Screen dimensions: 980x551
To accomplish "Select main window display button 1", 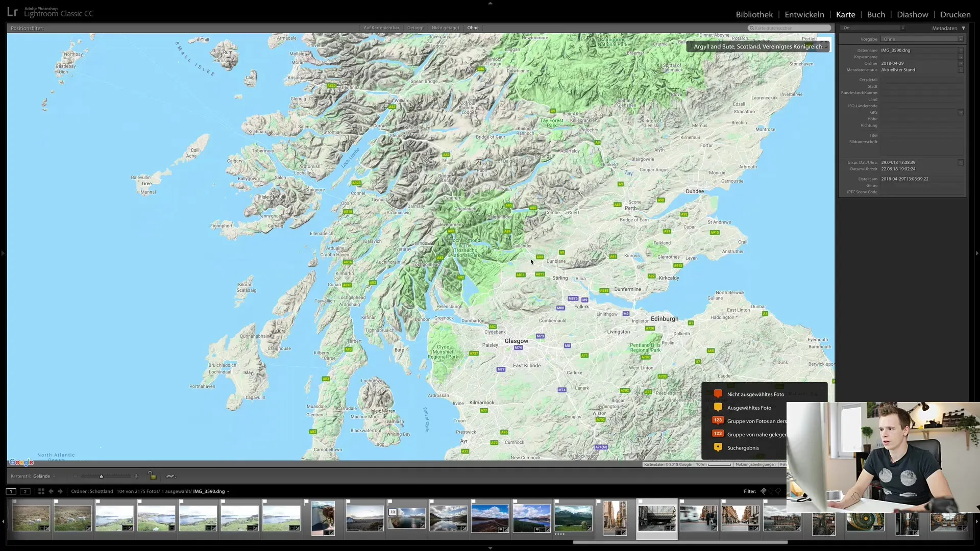I will 11,491.
